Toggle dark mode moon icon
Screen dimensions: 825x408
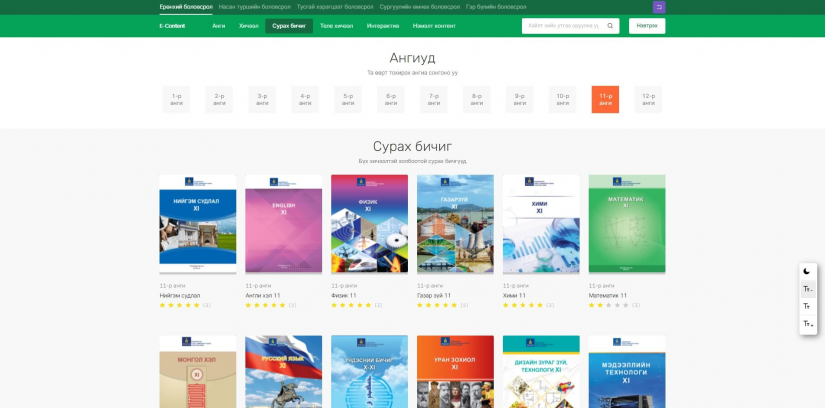click(807, 272)
